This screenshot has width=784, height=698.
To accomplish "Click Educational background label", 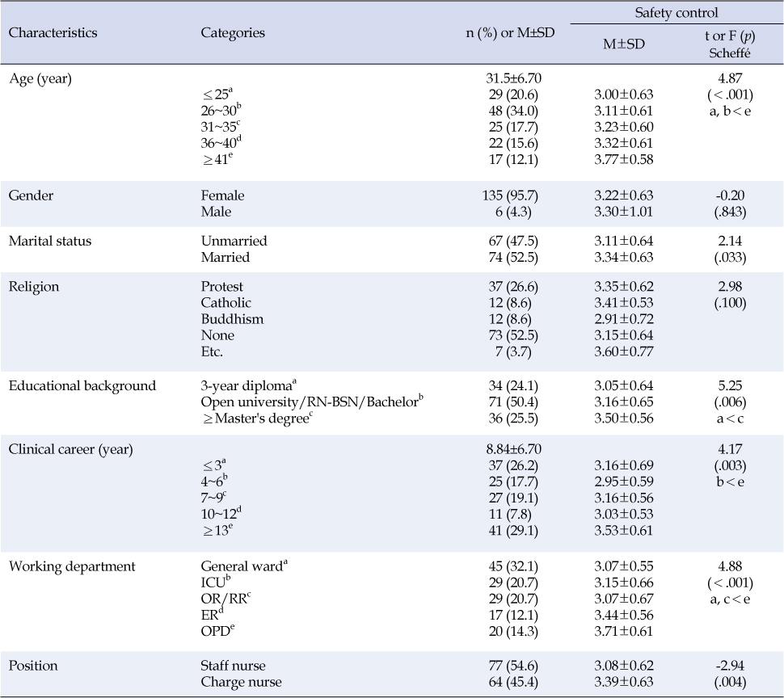I will 82,385.
